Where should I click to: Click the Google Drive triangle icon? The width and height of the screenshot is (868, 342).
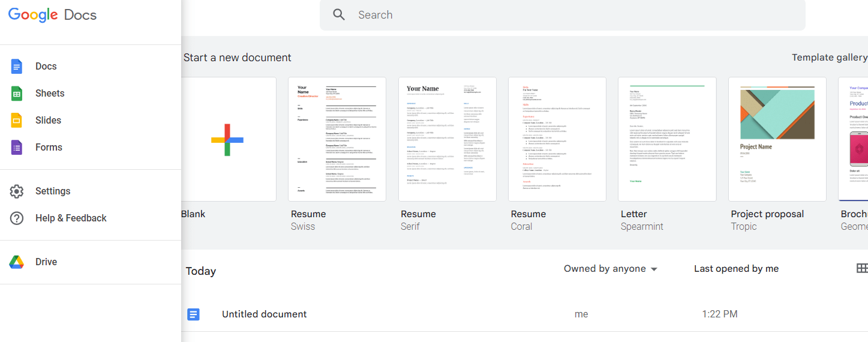[x=17, y=262]
